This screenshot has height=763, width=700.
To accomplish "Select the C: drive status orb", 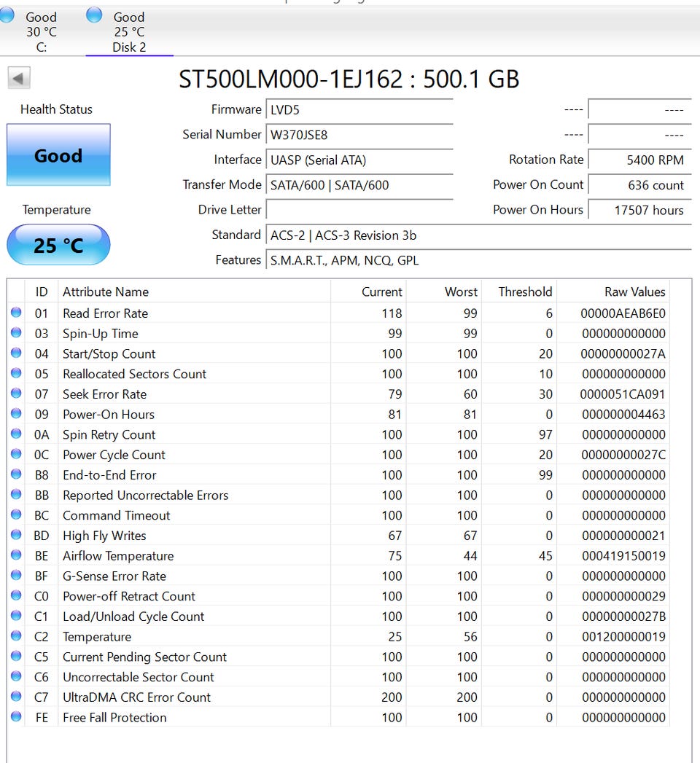I will tap(7, 15).
